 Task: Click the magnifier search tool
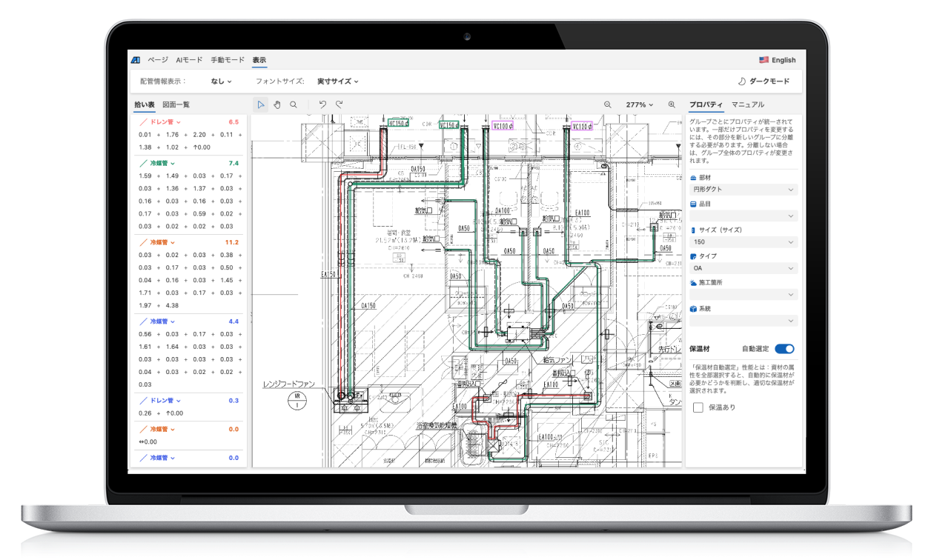pos(294,105)
